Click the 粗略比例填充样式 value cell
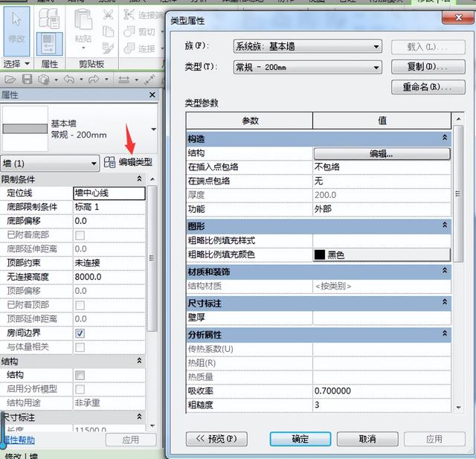This screenshot has height=459, width=476. (x=382, y=241)
